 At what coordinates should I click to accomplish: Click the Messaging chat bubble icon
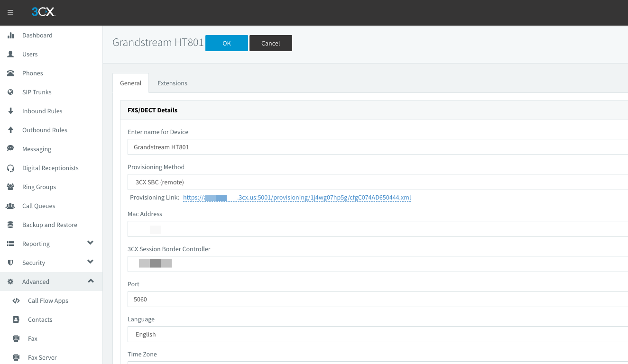10,148
